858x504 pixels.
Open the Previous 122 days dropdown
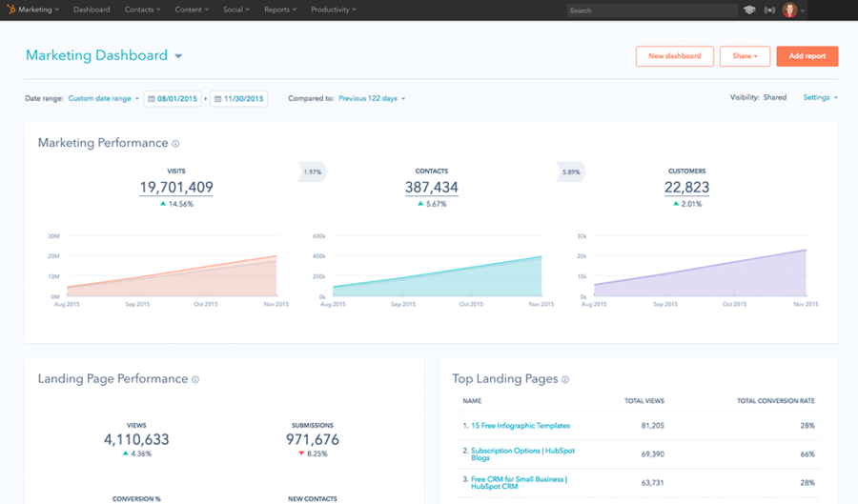coord(371,98)
